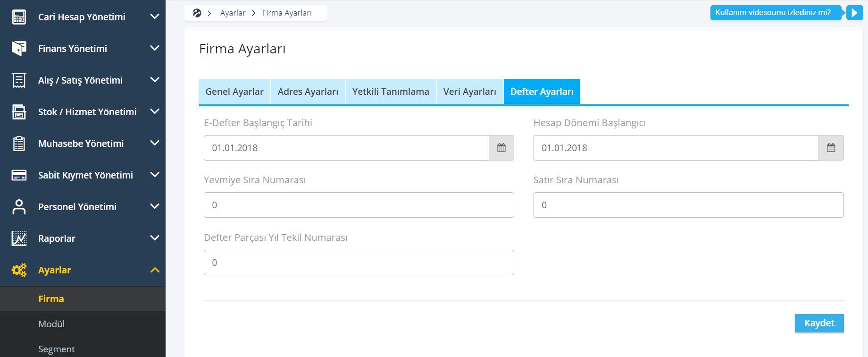Click the Kaydet button
Viewport: 868px width, 357px height.
pos(819,323)
